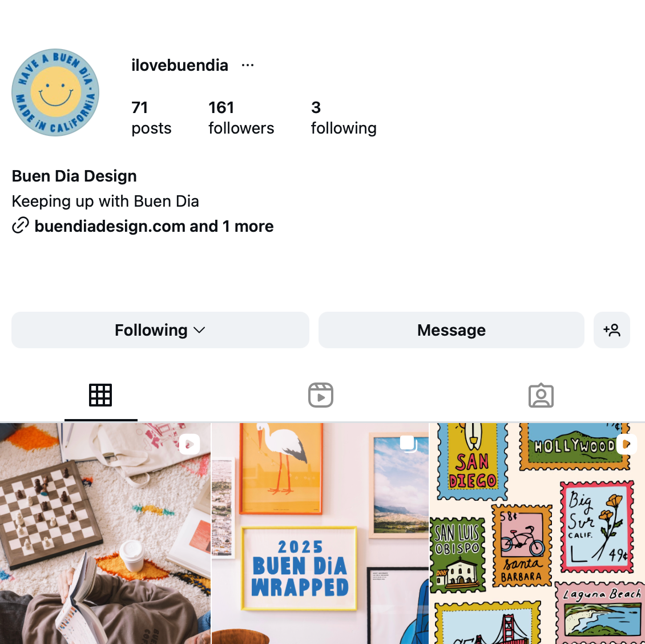Open the Reels tab icon
The height and width of the screenshot is (644, 645).
(321, 396)
